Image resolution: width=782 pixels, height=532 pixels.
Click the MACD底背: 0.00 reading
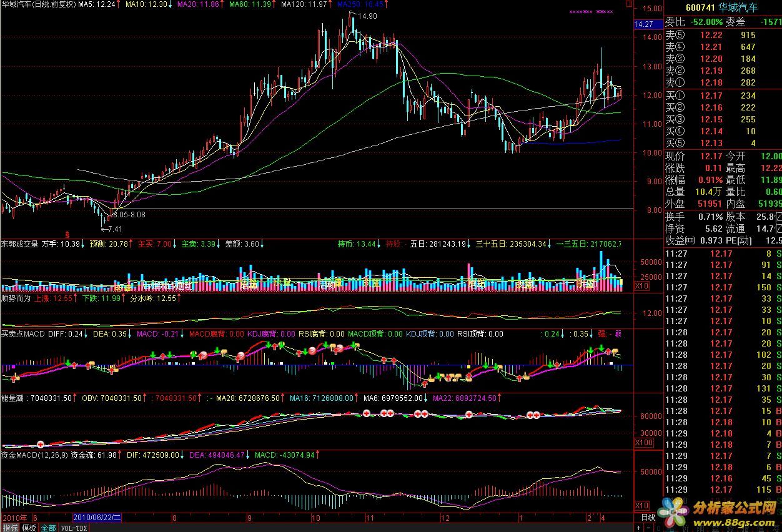pos(216,334)
